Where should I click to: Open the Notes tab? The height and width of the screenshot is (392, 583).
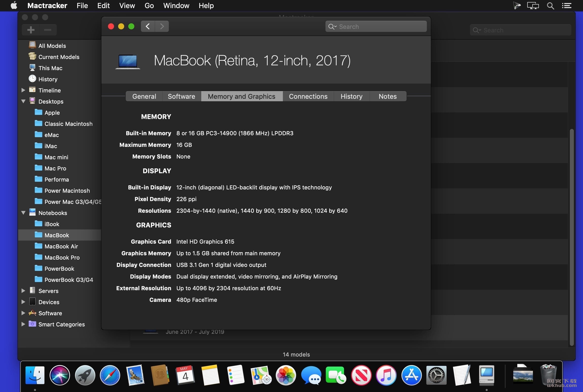click(x=388, y=96)
